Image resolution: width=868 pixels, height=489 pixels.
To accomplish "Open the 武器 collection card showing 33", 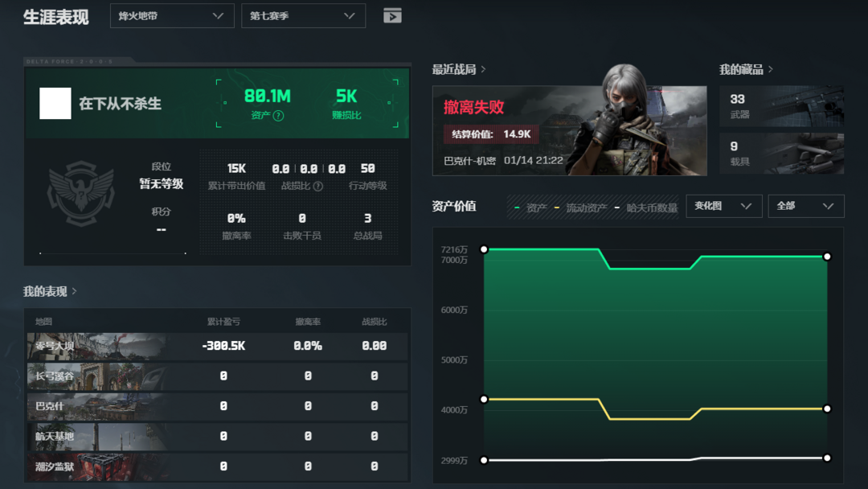I will point(781,106).
